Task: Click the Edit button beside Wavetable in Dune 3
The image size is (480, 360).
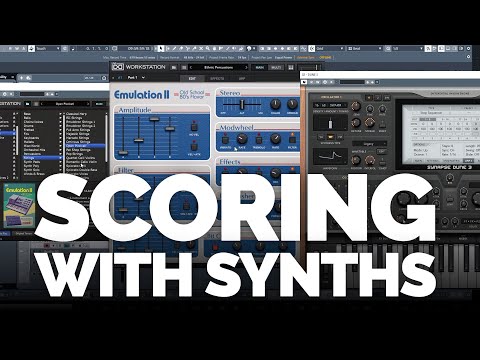Action: coord(382,151)
